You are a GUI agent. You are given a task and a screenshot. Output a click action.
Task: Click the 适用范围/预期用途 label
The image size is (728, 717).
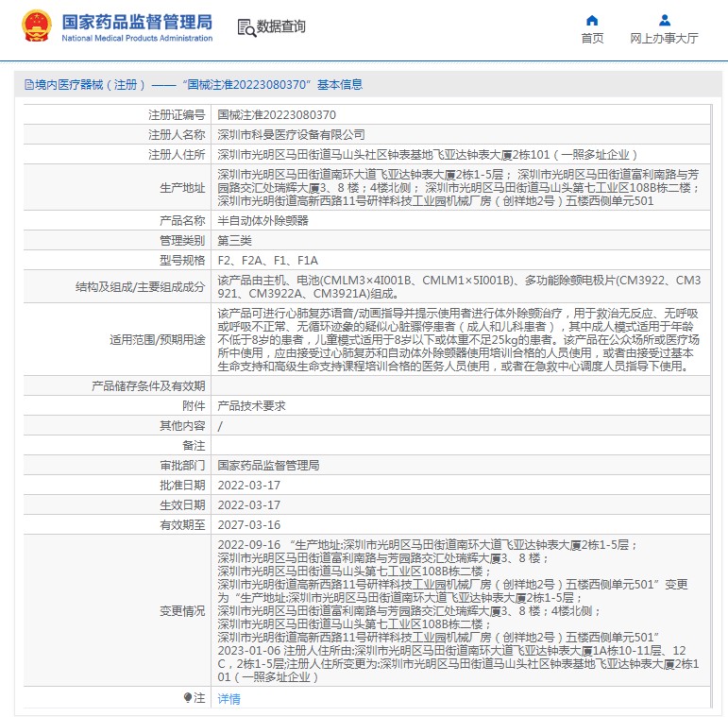(158, 340)
